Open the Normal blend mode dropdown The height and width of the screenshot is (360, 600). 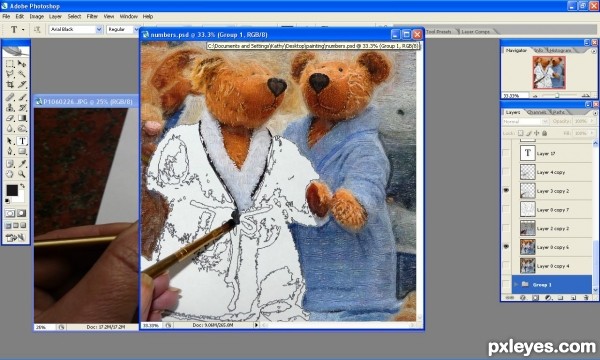(x=545, y=121)
